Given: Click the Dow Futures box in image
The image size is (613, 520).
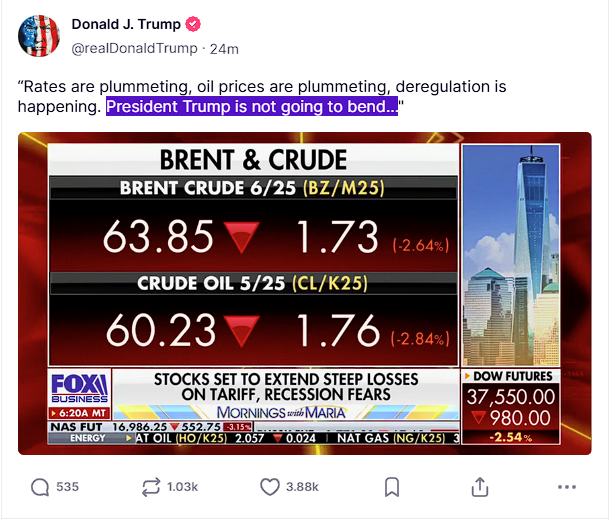Looking at the screenshot, I should [x=511, y=407].
